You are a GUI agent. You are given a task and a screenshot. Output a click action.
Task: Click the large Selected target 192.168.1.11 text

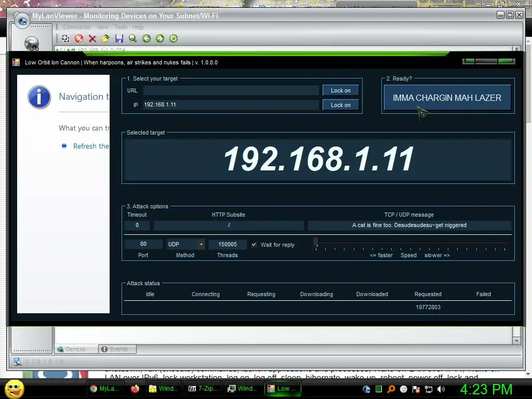tap(318, 159)
